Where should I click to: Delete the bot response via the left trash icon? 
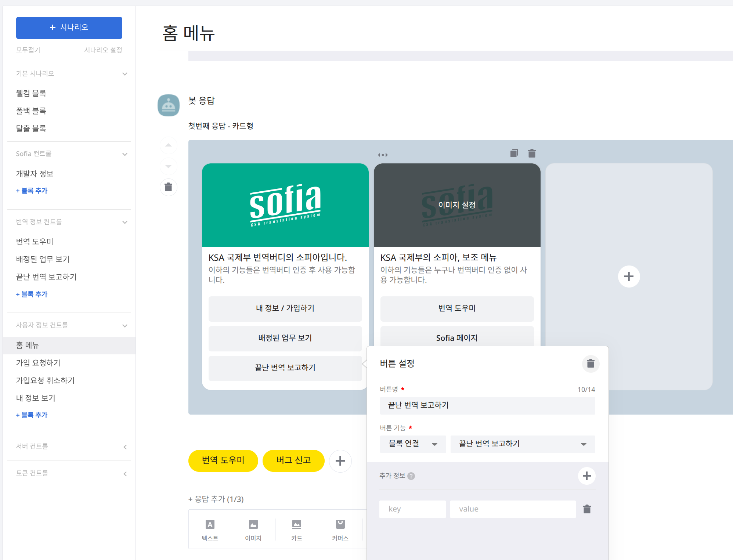pos(168,187)
